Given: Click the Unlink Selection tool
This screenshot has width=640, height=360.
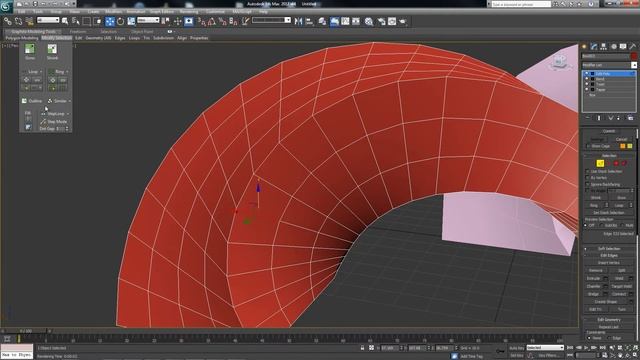Looking at the screenshot, I should pyautogui.click(x=19, y=21).
